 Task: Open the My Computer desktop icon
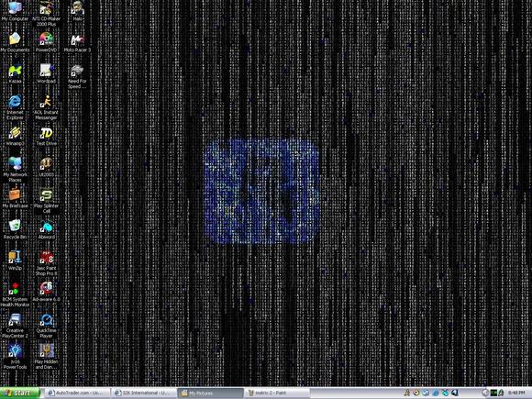click(15, 10)
